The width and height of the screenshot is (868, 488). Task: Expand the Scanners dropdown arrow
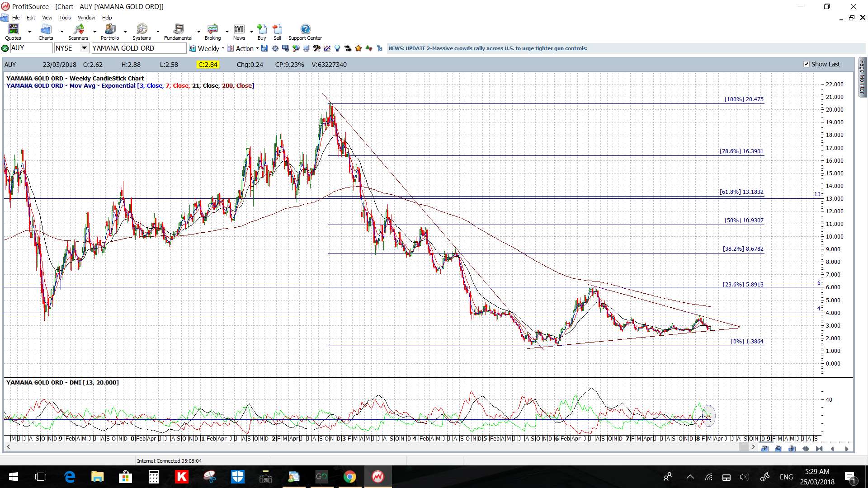(x=94, y=32)
